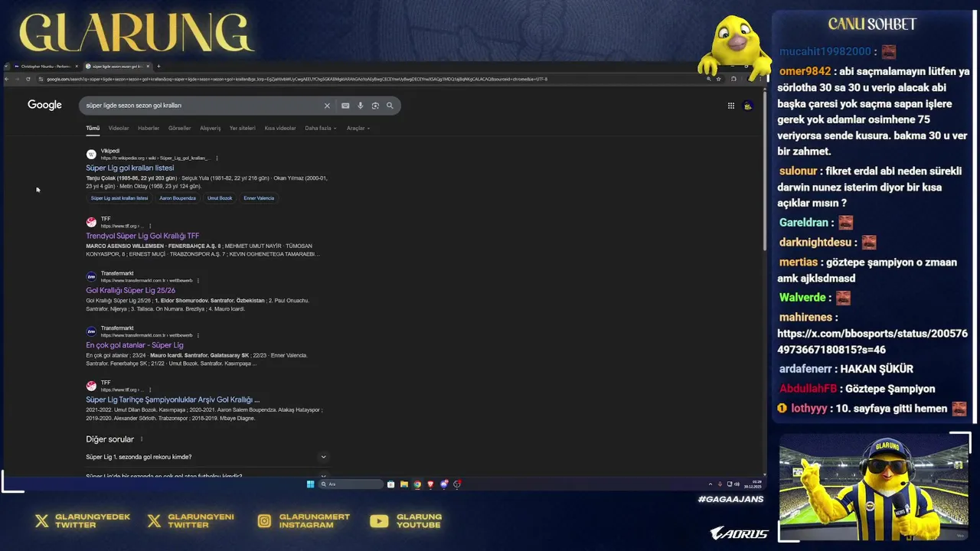Open Chrome from the taskbar
This screenshot has height=551, width=980.
pos(417,484)
